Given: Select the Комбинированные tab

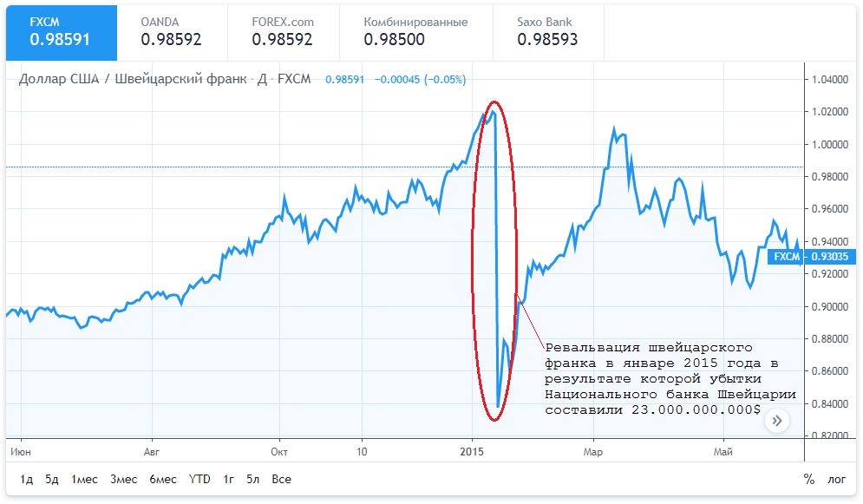Looking at the screenshot, I should [402, 31].
